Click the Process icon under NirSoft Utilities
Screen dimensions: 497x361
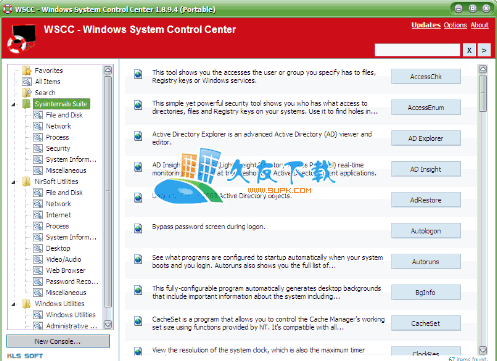click(x=38, y=226)
